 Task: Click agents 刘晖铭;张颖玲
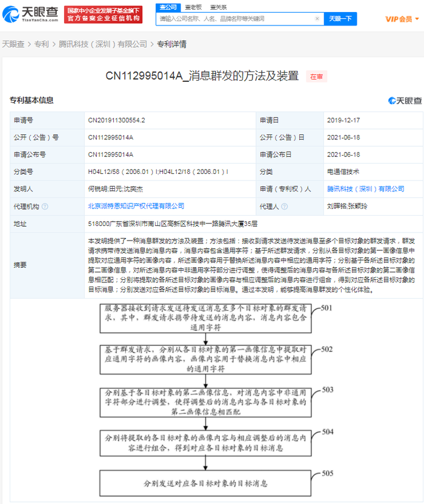coord(347,207)
